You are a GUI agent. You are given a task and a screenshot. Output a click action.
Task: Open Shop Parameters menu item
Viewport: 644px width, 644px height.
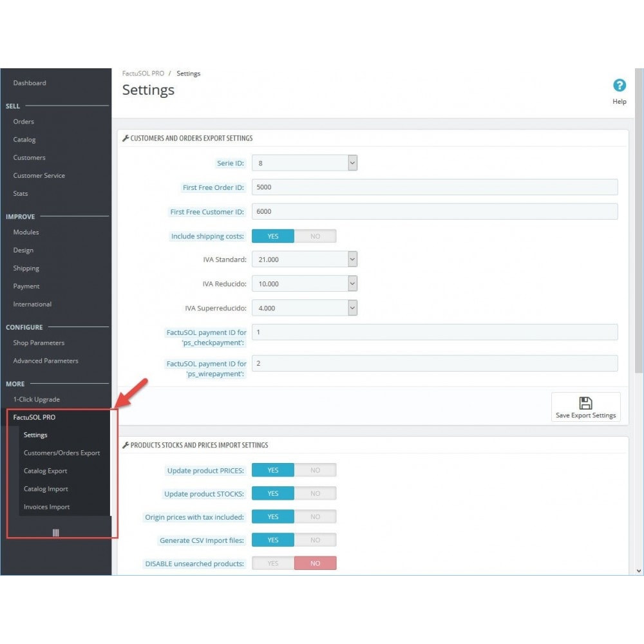[39, 343]
